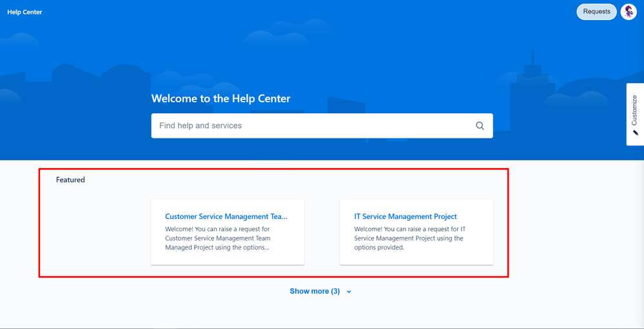The height and width of the screenshot is (329, 644).
Task: Open the Requests button
Action: (596, 12)
